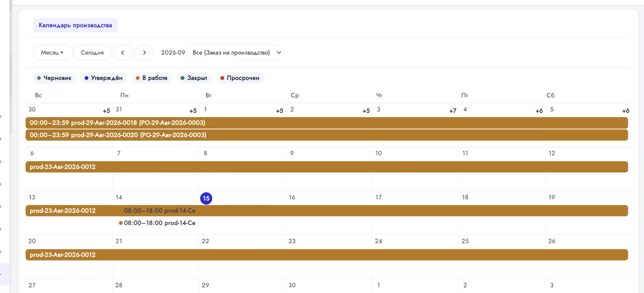The height and width of the screenshot is (293, 644).
Task: Open the dotted 08:00–18:00 prod-14-Се event
Action: [157, 223]
